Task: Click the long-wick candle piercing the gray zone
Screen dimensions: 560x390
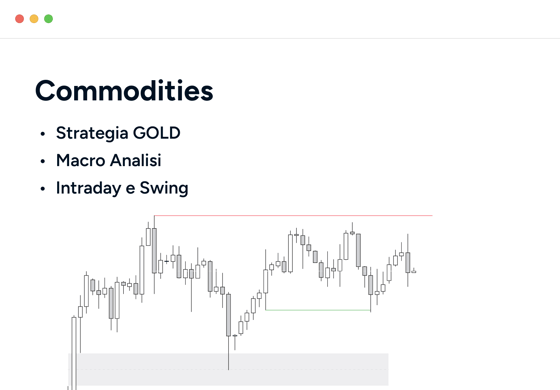Action: point(229,331)
